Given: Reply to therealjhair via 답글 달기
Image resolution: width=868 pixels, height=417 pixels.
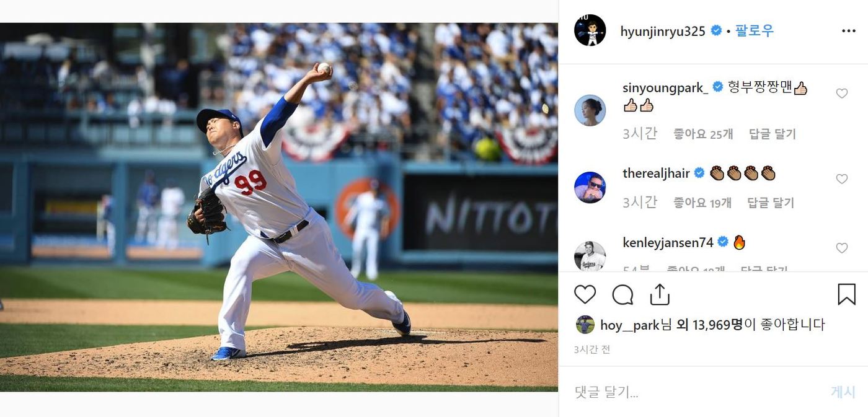Looking at the screenshot, I should (771, 203).
